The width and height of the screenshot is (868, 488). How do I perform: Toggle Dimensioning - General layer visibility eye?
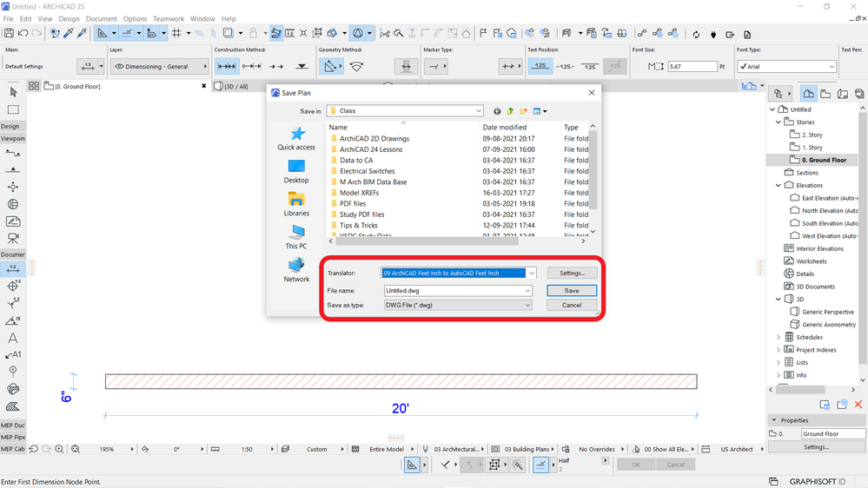coord(118,66)
